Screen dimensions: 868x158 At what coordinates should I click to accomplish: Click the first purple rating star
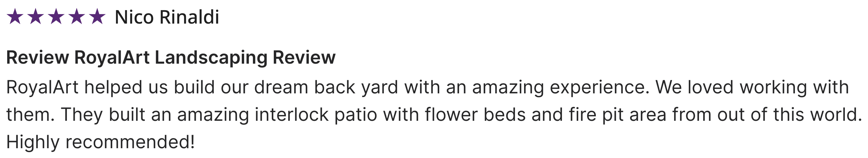[15, 17]
